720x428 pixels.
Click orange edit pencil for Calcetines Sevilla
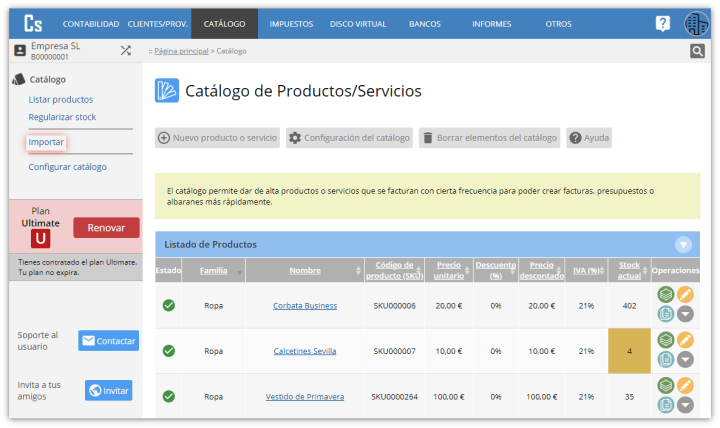pyautogui.click(x=685, y=340)
